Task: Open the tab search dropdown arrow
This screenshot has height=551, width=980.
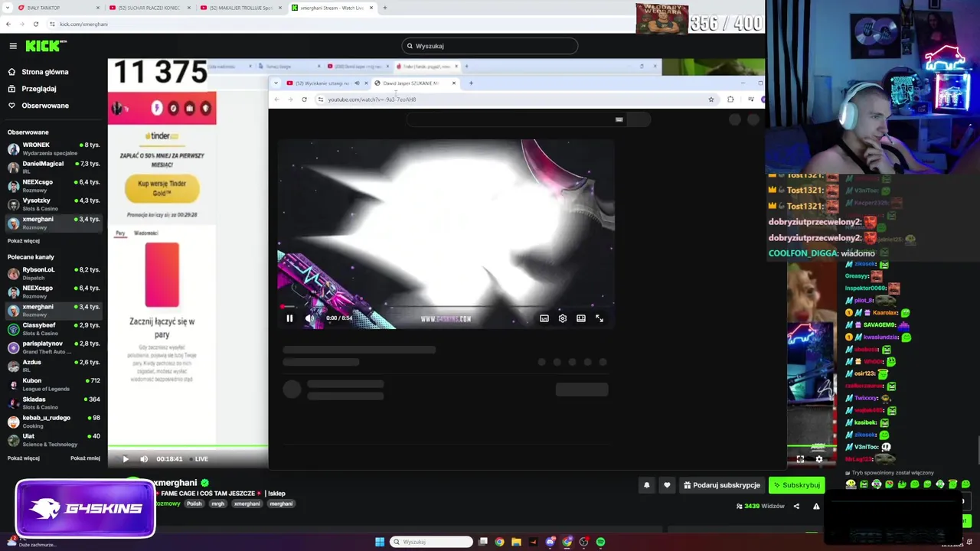Action: 8,8
